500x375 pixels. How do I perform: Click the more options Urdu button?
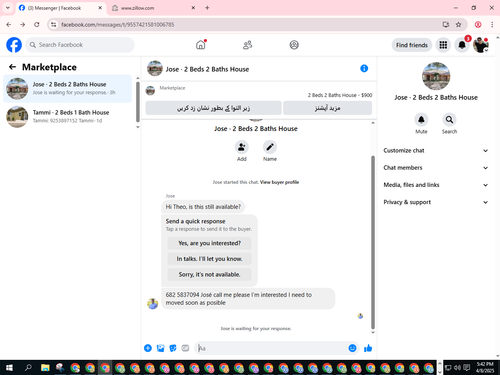328,108
